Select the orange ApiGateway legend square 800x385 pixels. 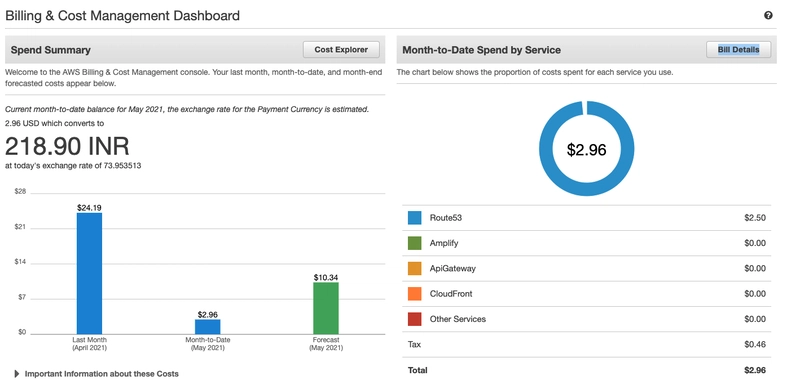click(x=414, y=268)
